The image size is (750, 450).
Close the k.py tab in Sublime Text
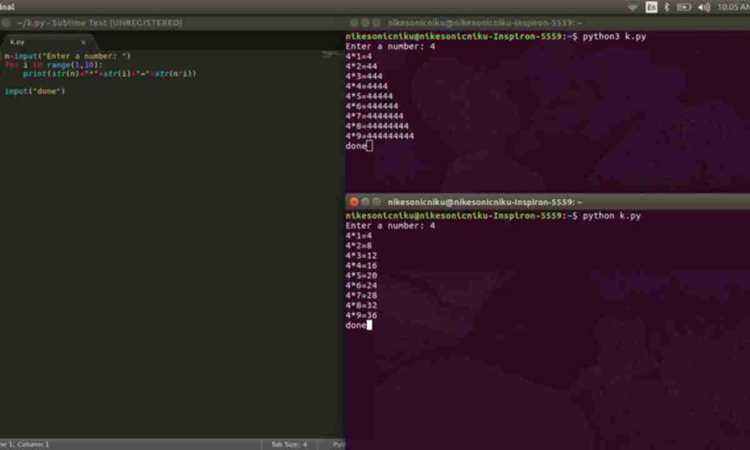tap(83, 43)
